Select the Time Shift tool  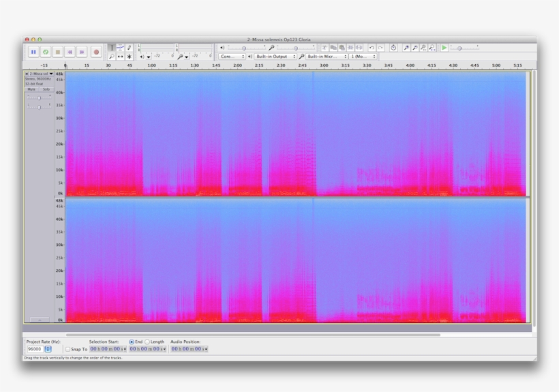121,57
